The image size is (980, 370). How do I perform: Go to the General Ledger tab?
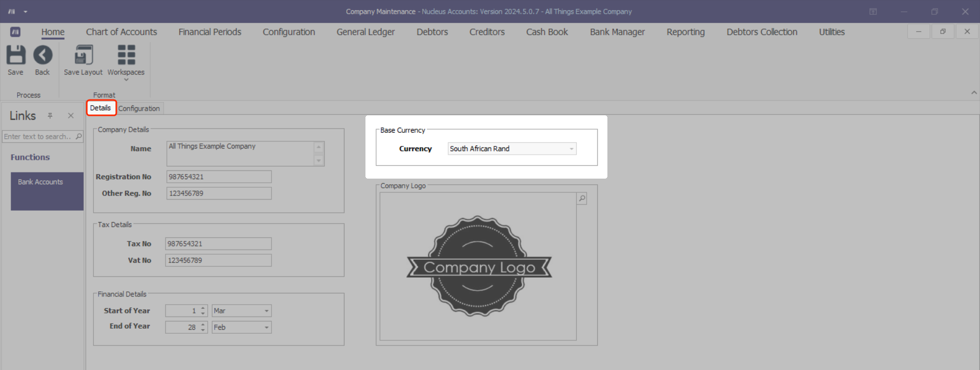tap(365, 32)
